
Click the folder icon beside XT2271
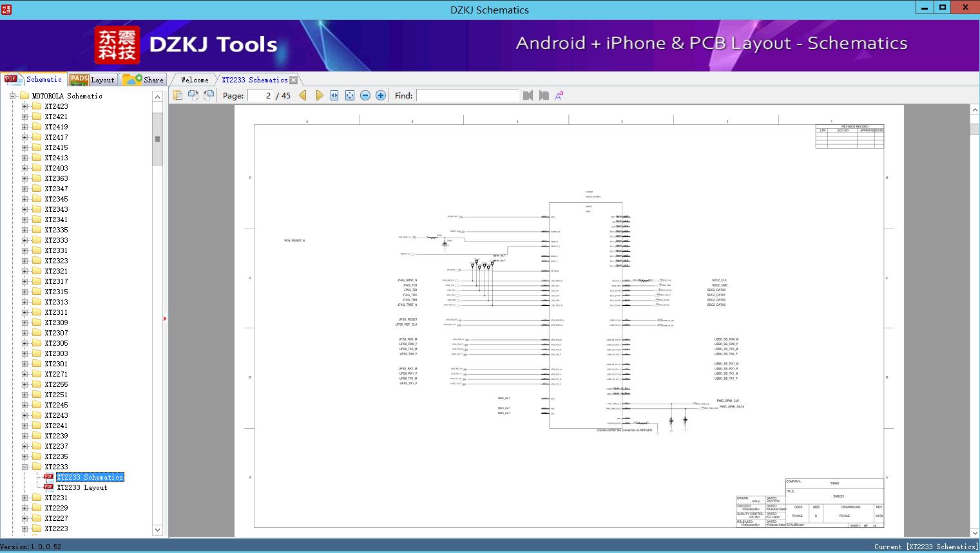coord(37,374)
